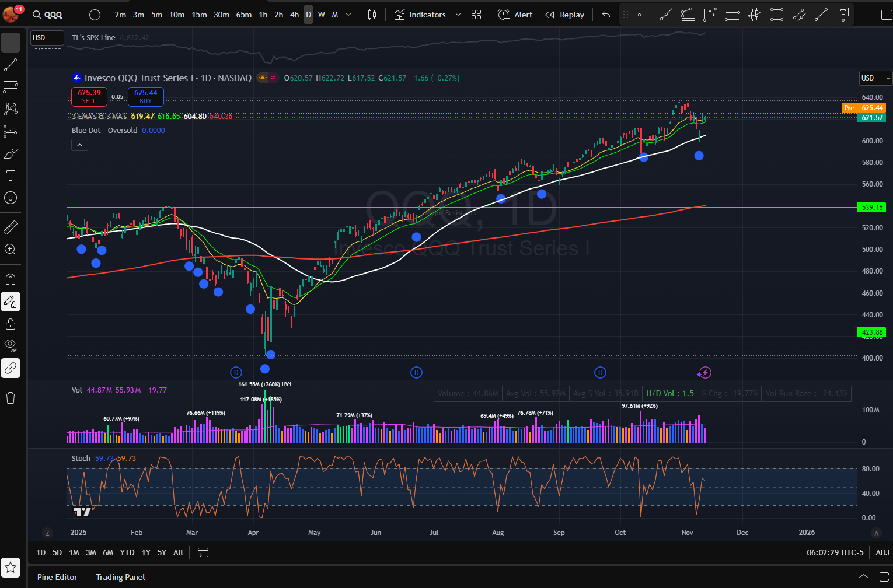Screen dimensions: 893x588
Task: Click the dividend D marker near April
Action: 236,372
